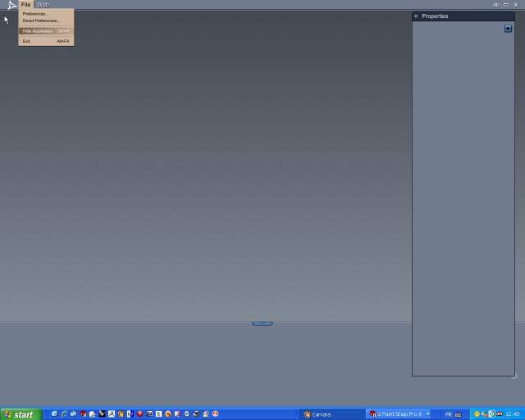
Task: Click the yellow shield tray icon
Action: (477, 414)
